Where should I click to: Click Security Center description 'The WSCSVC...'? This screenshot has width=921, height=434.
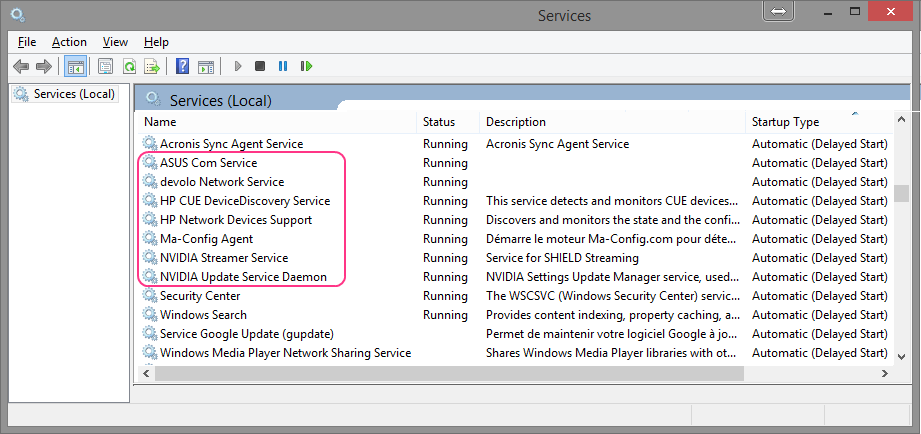pyautogui.click(x=613, y=295)
